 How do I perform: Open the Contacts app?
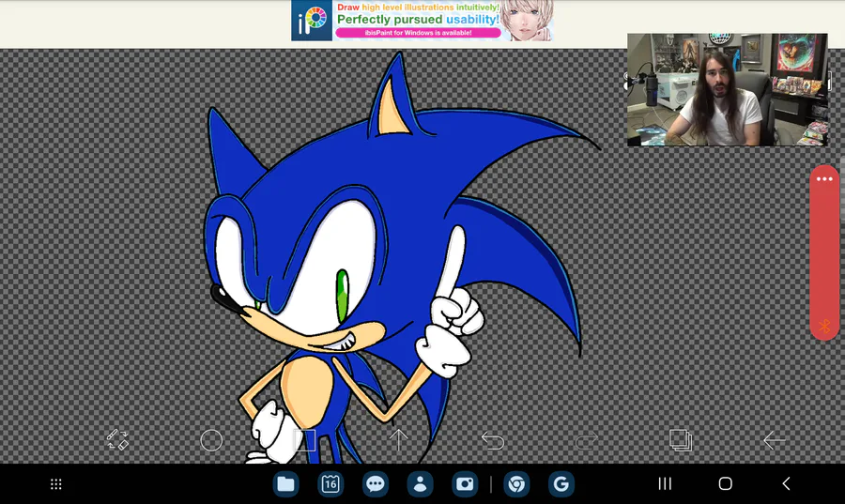[420, 484]
